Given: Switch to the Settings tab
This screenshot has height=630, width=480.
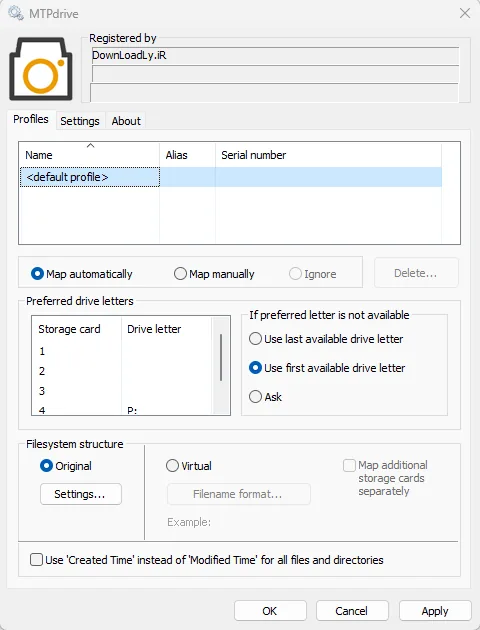Looking at the screenshot, I should pyautogui.click(x=80, y=121).
